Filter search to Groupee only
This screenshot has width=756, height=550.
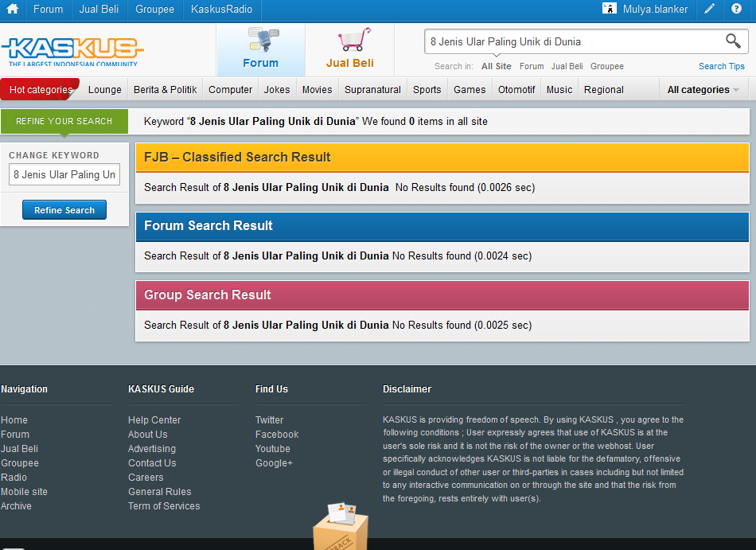point(607,67)
